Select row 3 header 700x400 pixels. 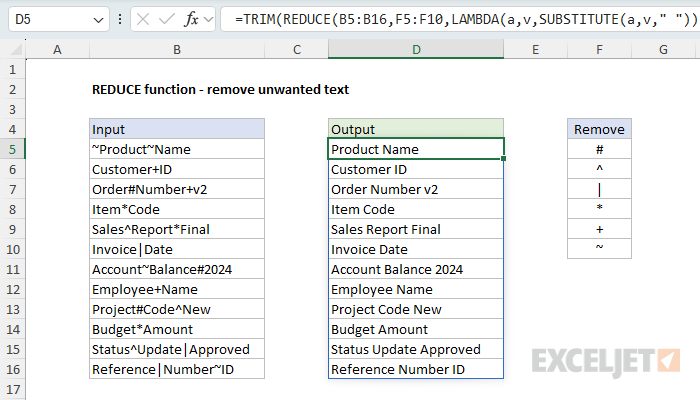coord(12,109)
